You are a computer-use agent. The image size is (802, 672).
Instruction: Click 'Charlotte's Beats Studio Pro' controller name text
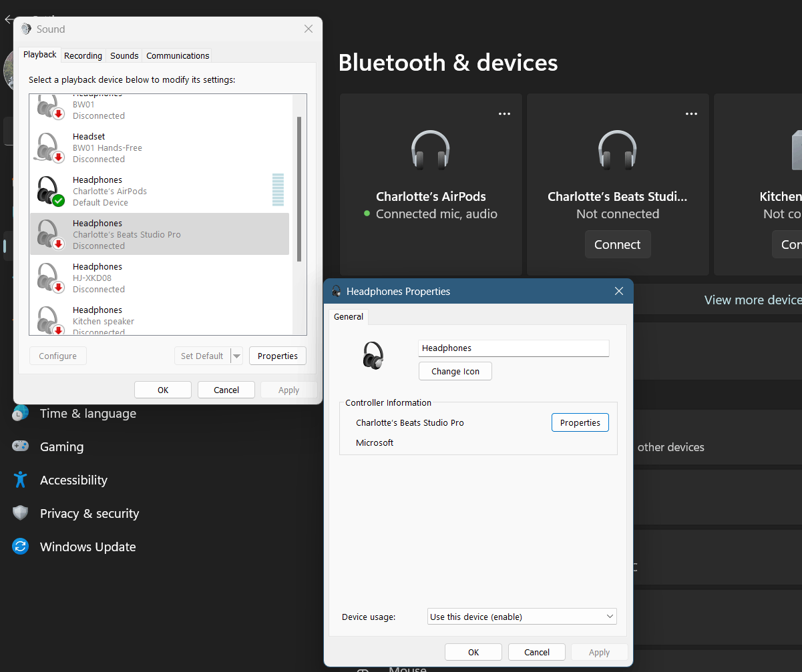pos(410,422)
